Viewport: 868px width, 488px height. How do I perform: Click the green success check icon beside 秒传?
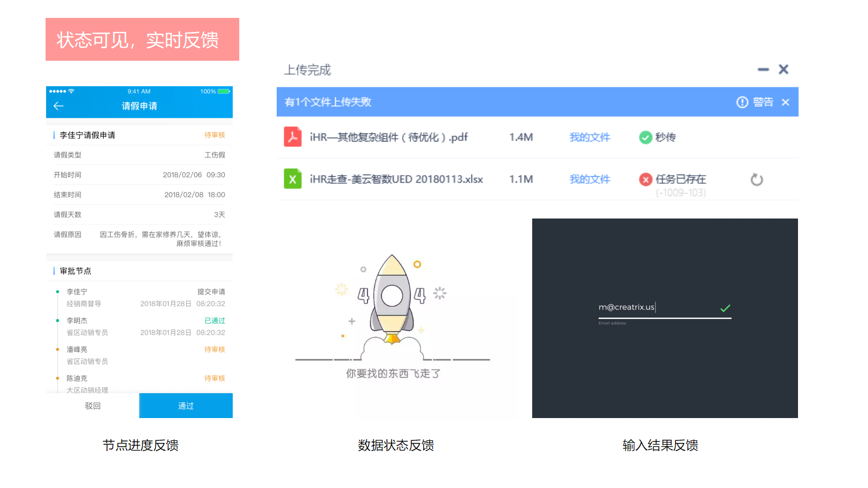[645, 138]
